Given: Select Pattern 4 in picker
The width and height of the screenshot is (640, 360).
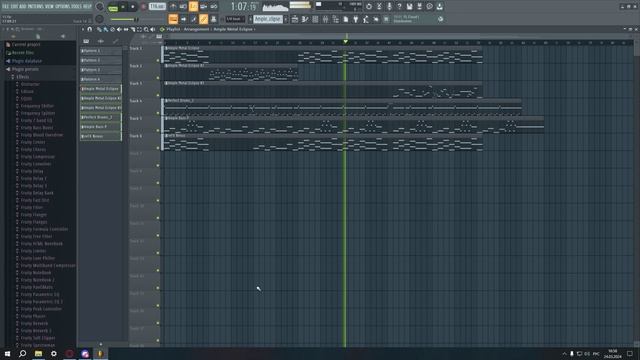Looking at the screenshot, I should [101, 79].
